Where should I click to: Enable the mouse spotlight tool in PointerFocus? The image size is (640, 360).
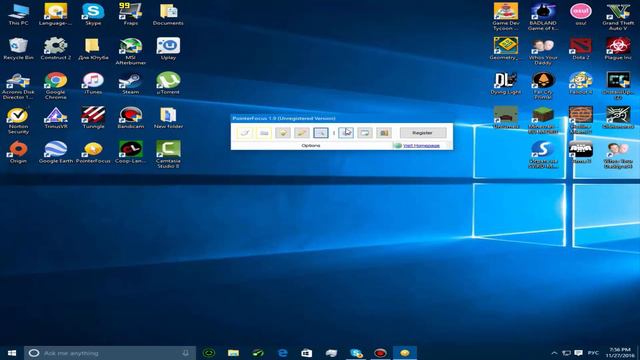(x=283, y=133)
